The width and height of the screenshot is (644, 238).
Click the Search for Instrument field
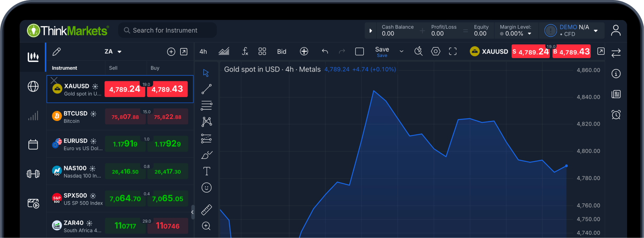168,30
